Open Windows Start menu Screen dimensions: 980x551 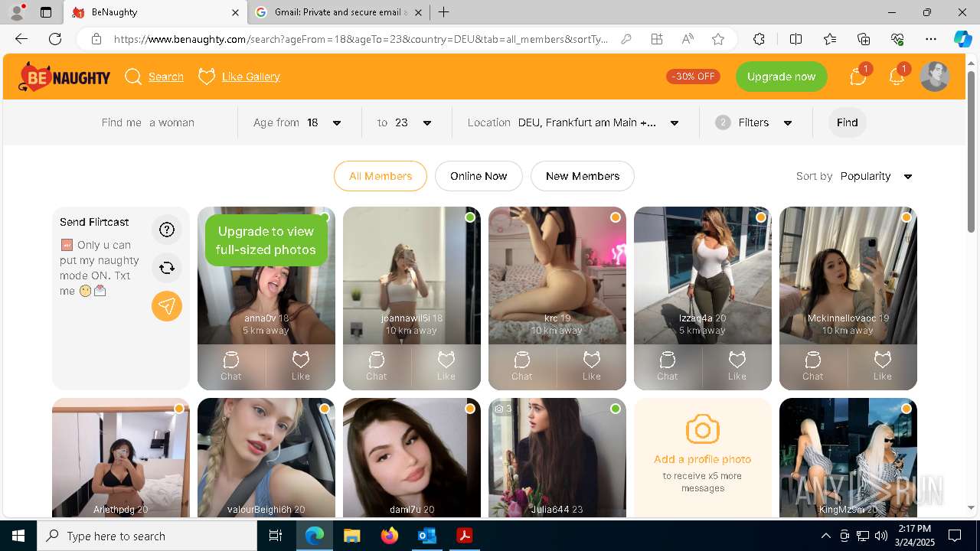coord(18,536)
